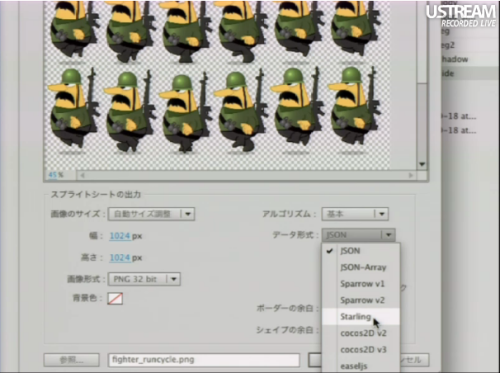Click the cancel button at dialog bottom right
The height and width of the screenshot is (373, 500).
click(414, 360)
